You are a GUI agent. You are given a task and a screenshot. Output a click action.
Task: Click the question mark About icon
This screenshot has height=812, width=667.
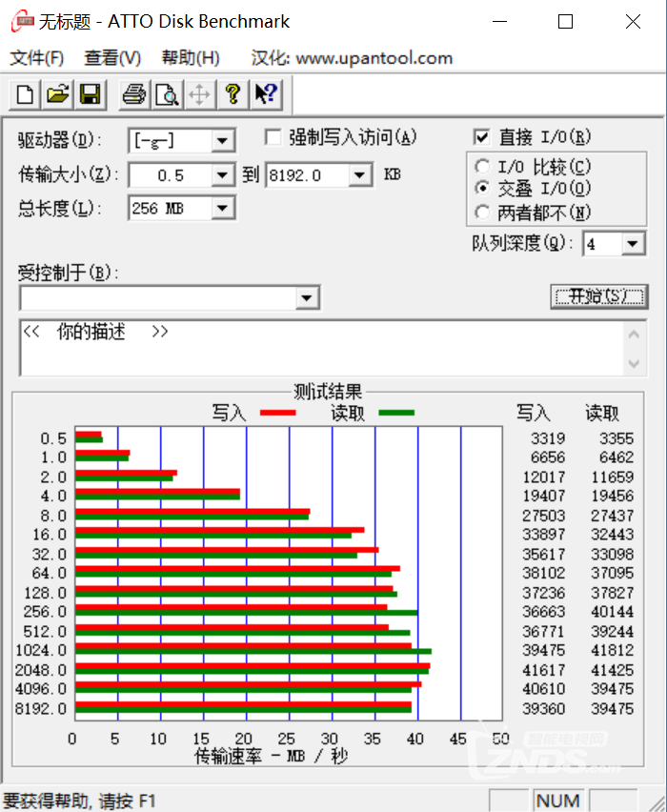[232, 93]
